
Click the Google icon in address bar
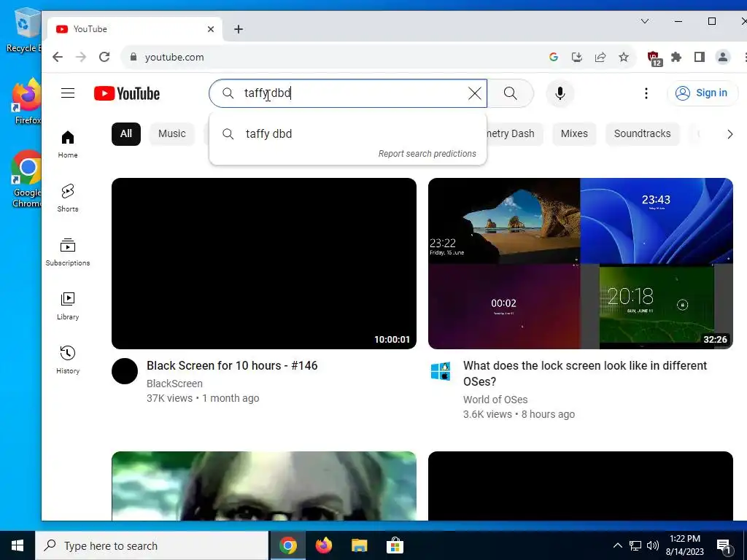553,57
